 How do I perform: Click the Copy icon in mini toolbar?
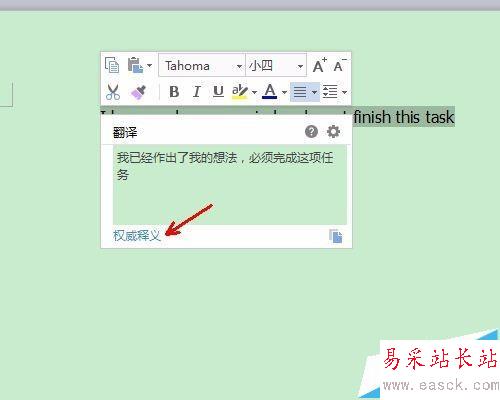112,65
